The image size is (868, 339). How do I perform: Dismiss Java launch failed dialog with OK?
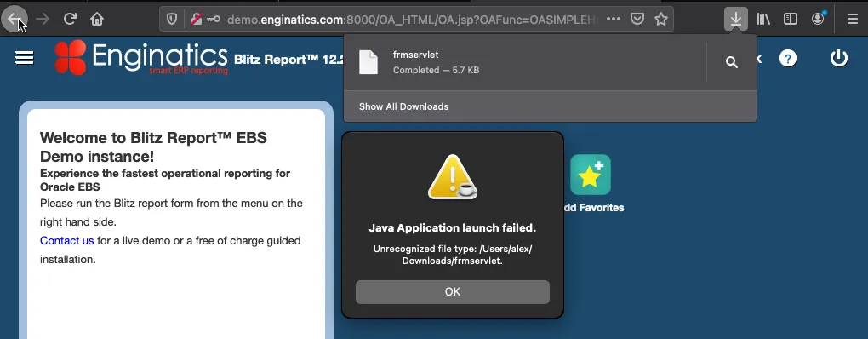(x=452, y=292)
